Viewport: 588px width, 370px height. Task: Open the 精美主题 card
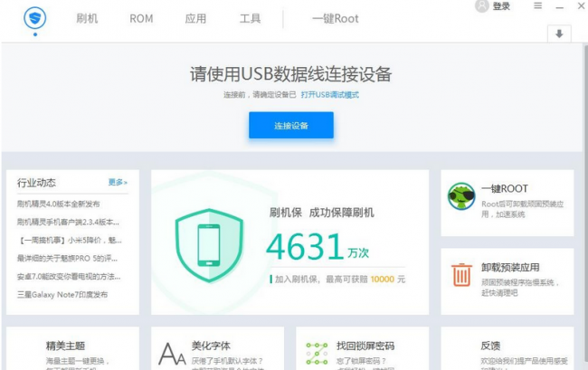pos(72,348)
